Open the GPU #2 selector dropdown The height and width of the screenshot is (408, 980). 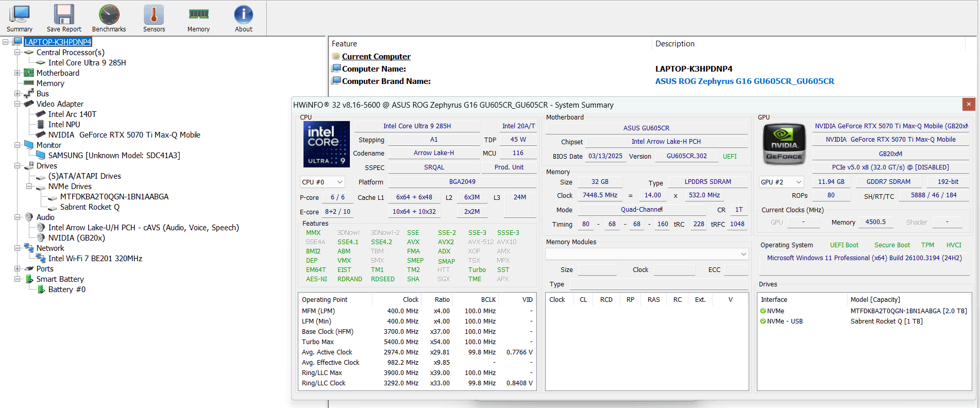(782, 182)
